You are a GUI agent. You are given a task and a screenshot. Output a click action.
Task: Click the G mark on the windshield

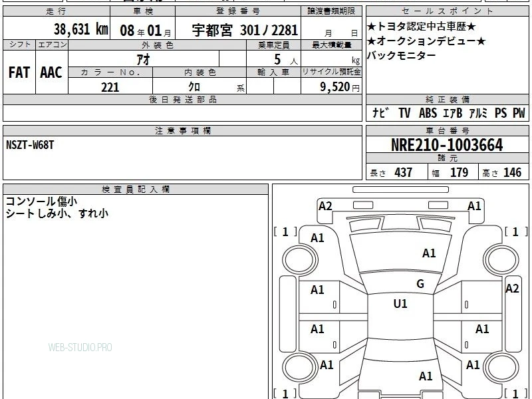point(420,284)
